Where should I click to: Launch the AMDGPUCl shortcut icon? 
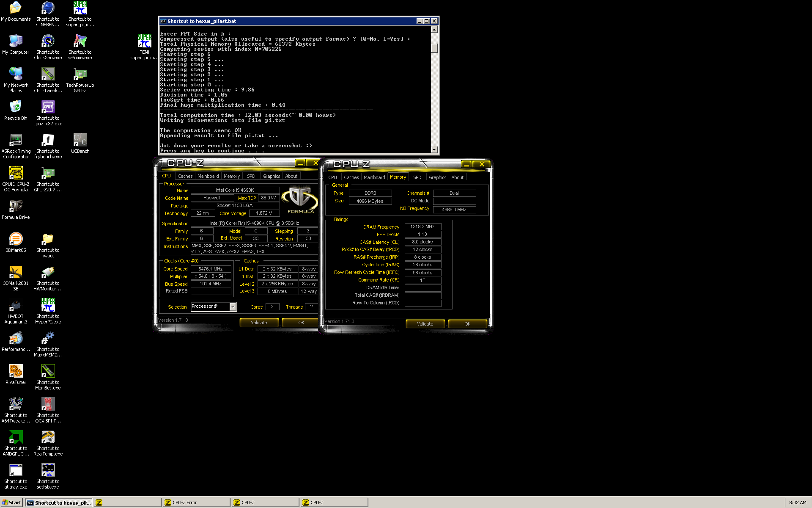tap(16, 443)
